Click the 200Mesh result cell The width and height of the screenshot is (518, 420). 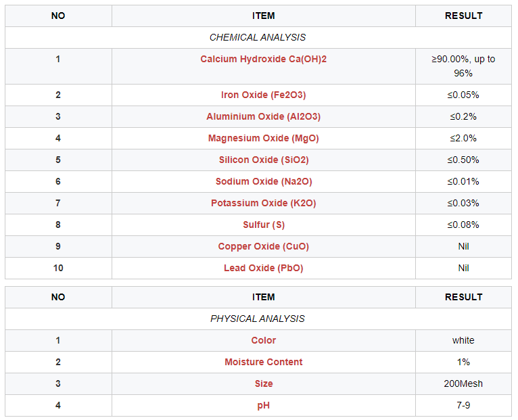coord(463,383)
